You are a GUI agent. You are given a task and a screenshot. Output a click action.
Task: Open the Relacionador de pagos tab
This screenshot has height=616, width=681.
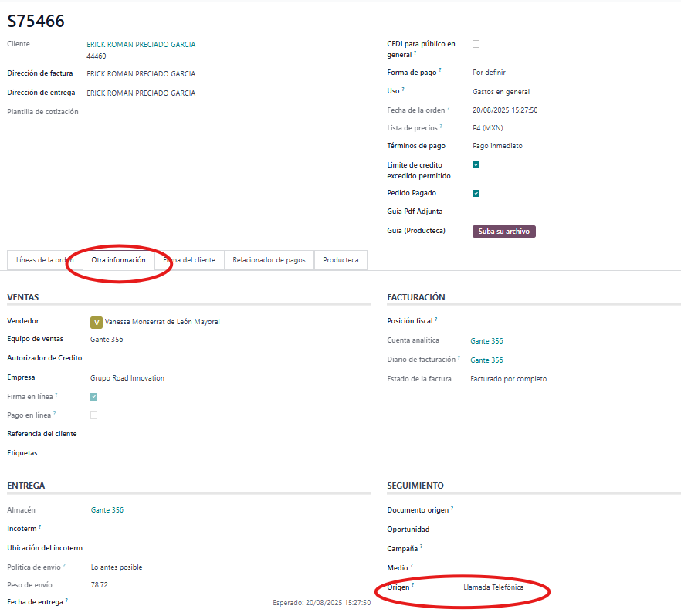269,260
